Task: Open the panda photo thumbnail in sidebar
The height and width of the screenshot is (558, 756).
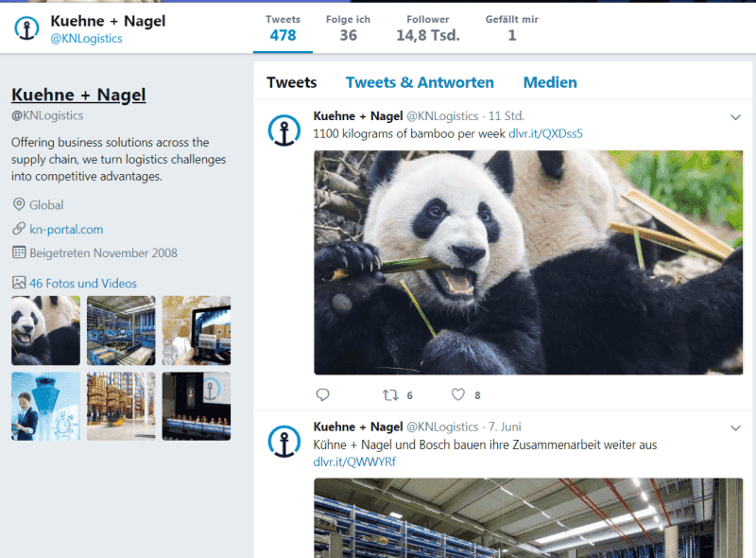Action: [45, 330]
